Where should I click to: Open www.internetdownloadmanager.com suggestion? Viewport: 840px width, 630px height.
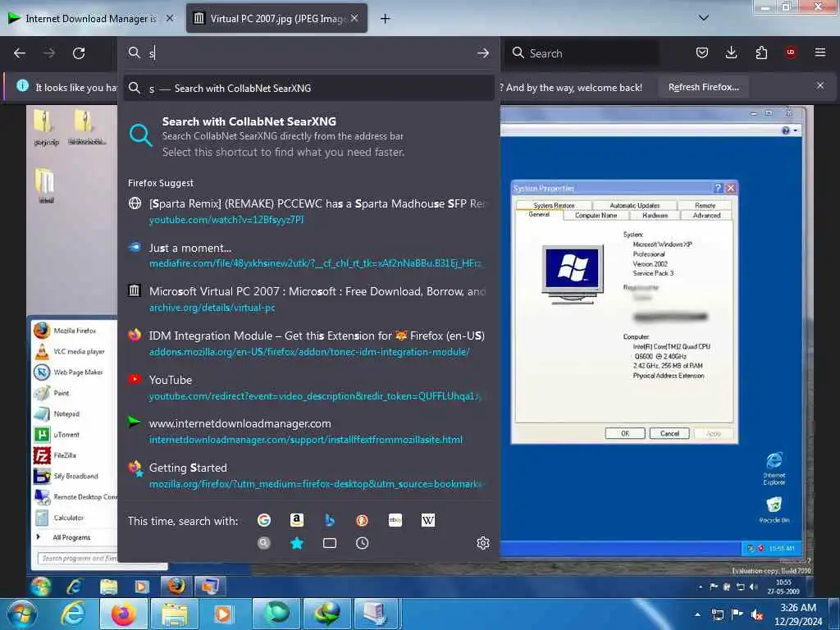(308, 431)
